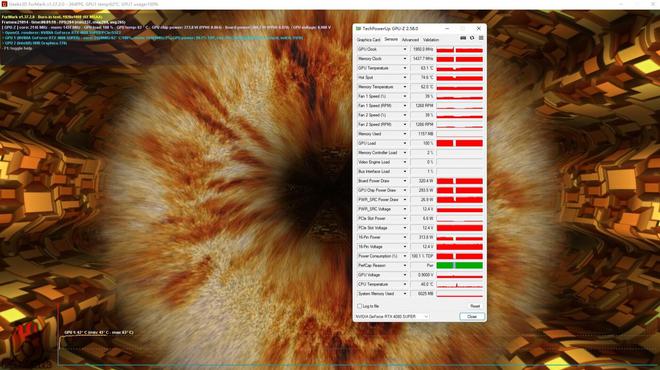Expand the GPU Temperature sensor dropdown
The image size is (660, 370).
click(x=405, y=68)
